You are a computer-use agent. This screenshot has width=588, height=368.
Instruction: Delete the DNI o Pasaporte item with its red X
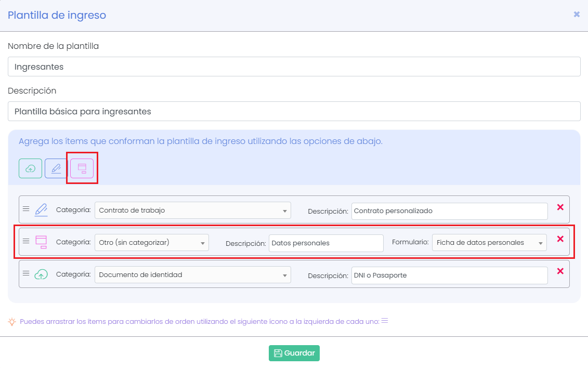tap(560, 271)
